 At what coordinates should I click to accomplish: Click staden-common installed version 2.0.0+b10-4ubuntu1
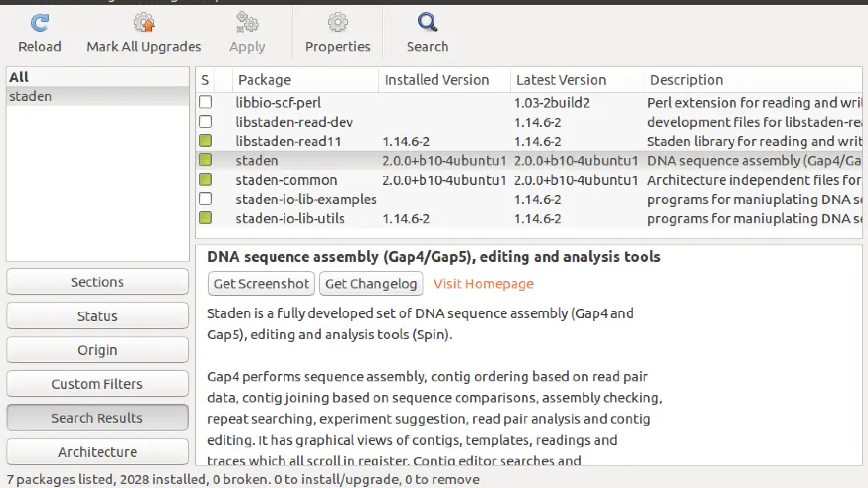click(x=444, y=180)
